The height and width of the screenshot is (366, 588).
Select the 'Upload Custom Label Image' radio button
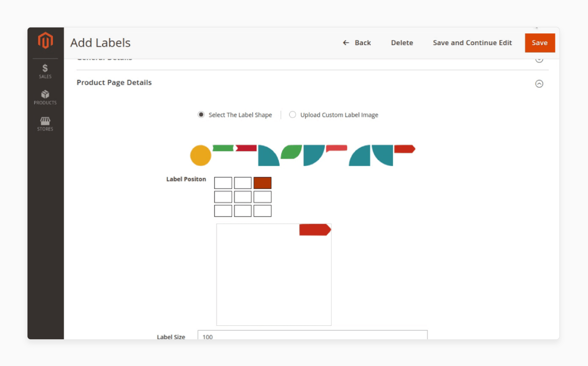(292, 115)
